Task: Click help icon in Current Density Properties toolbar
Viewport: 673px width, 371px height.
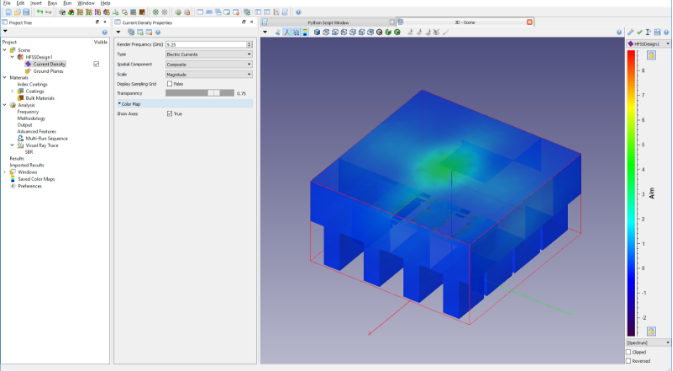Action: 158,32
